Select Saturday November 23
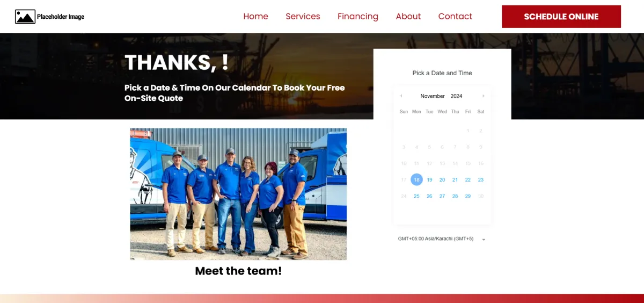The width and height of the screenshot is (644, 303). 481,180
